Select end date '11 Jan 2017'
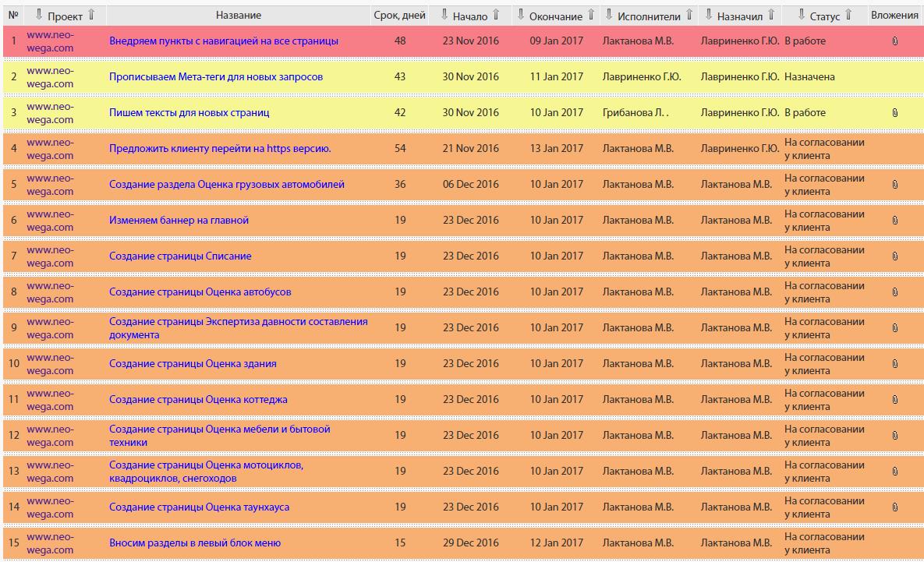Image resolution: width=924 pixels, height=562 pixels. pyautogui.click(x=556, y=76)
